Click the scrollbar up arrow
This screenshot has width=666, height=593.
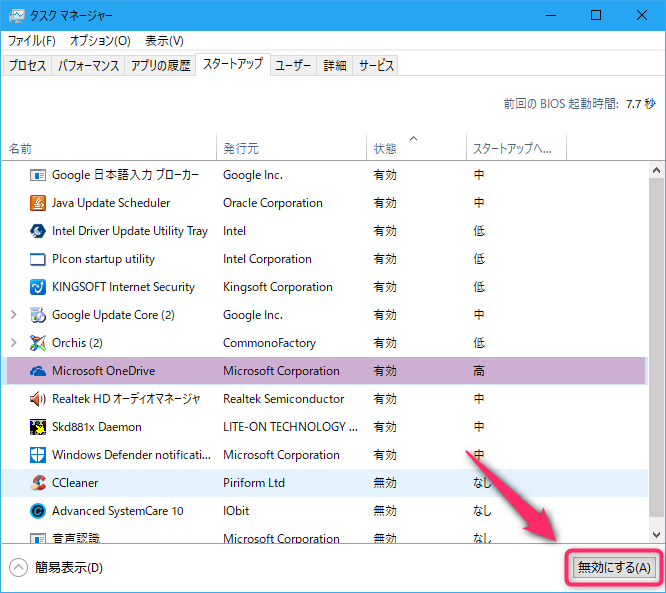point(656,171)
